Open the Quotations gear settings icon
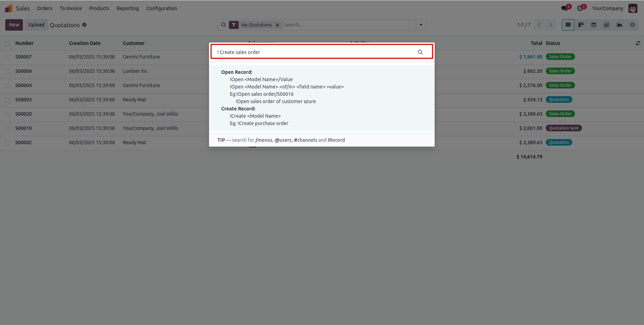Image resolution: width=644 pixels, height=325 pixels. (x=84, y=25)
